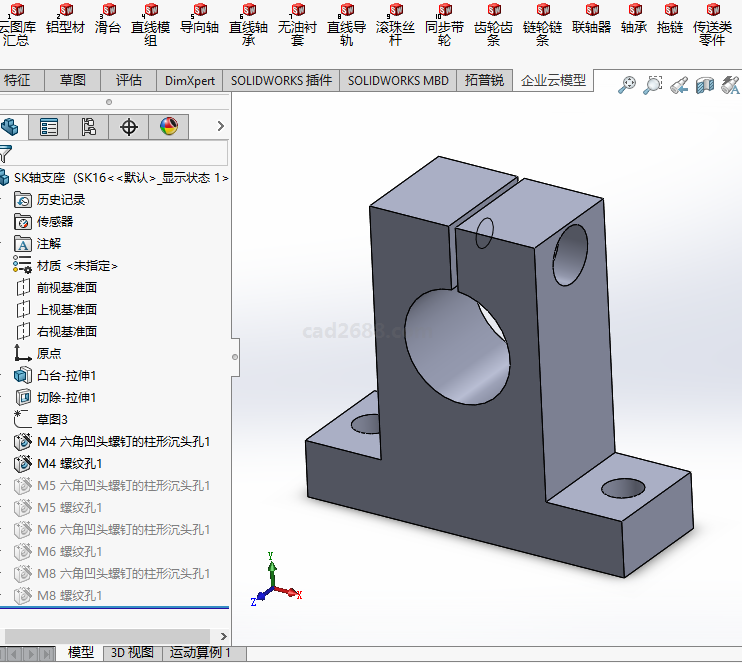Click the Zoom to Area icon

(653, 86)
